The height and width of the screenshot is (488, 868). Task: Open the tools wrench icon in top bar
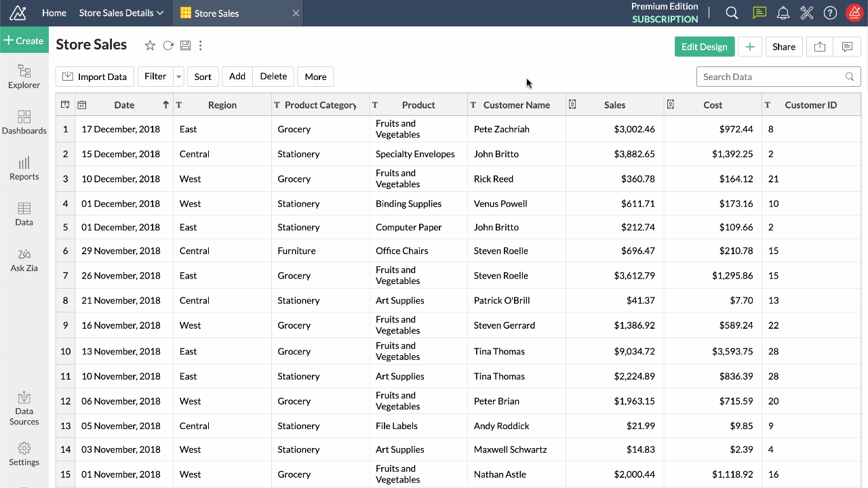806,13
